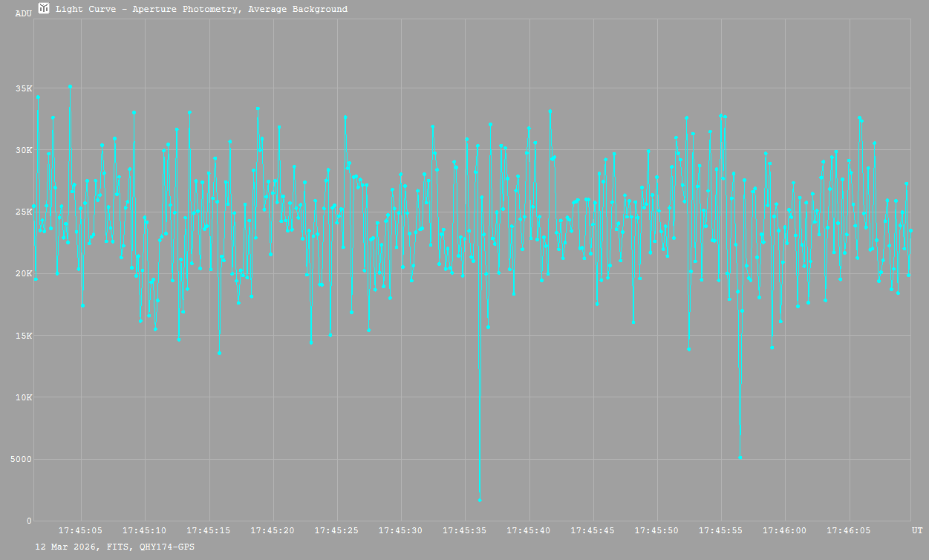The height and width of the screenshot is (560, 929).
Task: Click the ADU axis label
Action: 23,13
